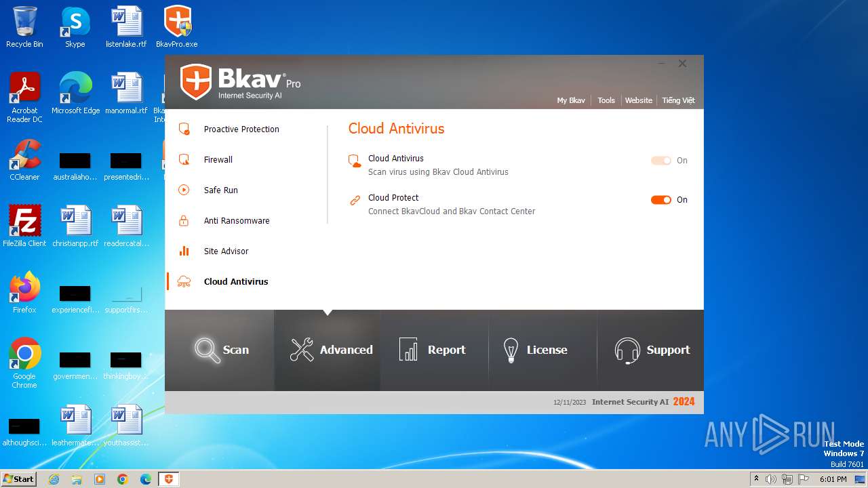Click the Support headset icon
Viewport: 868px width, 488px height.
[x=627, y=350]
